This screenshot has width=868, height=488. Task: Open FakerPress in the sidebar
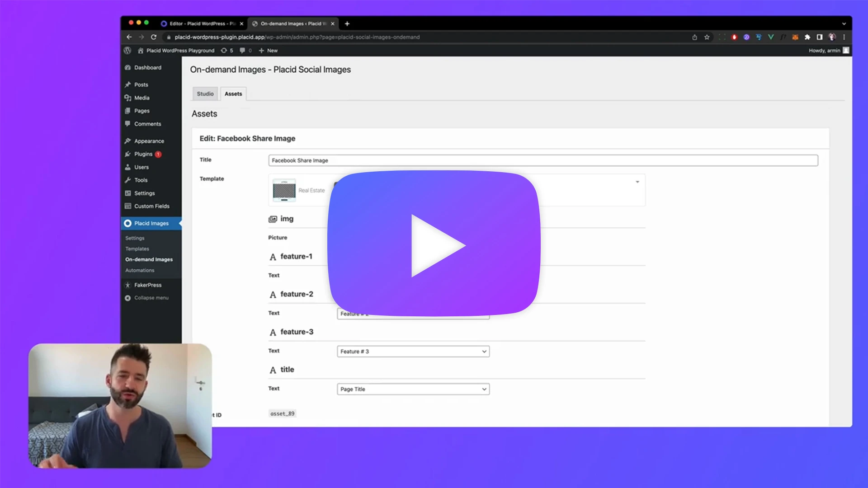pyautogui.click(x=151, y=286)
